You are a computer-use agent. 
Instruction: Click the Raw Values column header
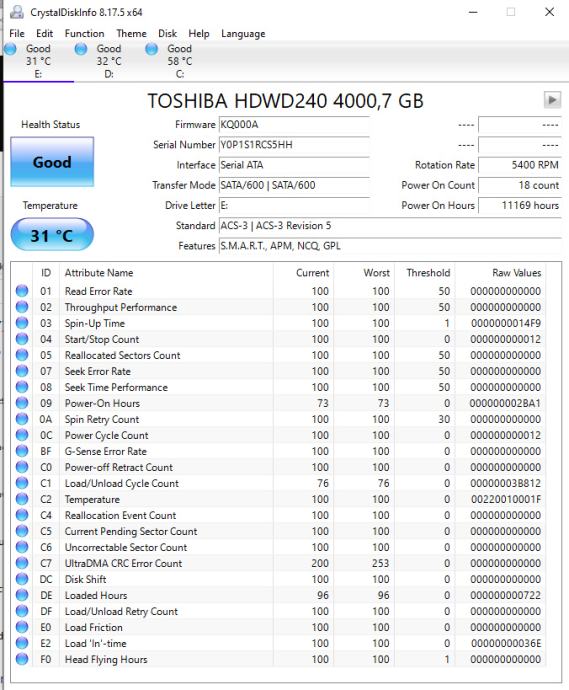click(x=516, y=273)
